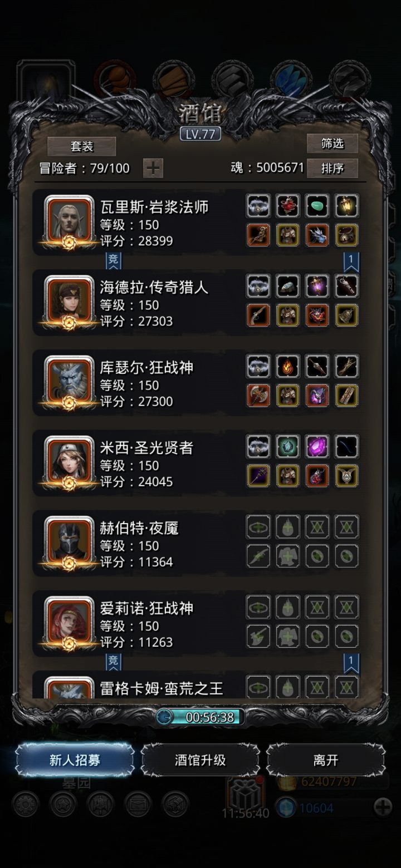The width and height of the screenshot is (401, 868).
Task: Open the purple crystal item of 米西·圣光贤者
Action: [x=317, y=446]
